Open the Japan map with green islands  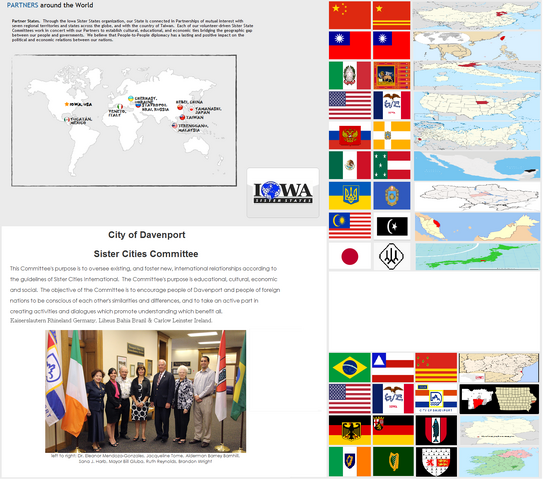coord(478,256)
